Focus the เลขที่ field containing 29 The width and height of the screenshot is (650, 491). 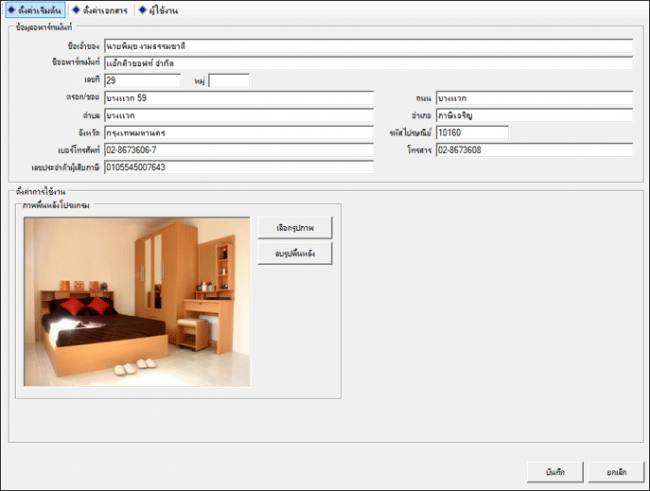(x=142, y=80)
